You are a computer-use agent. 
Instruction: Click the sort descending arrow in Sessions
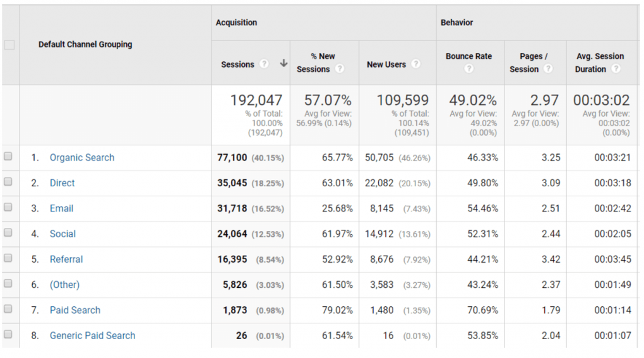(x=283, y=63)
